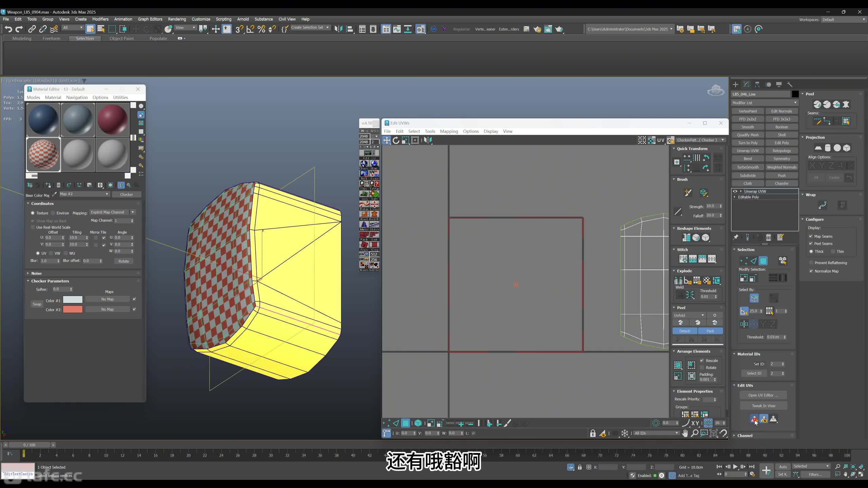Open Explicit Map Channel mapping dropdown
Image resolution: width=868 pixels, height=488 pixels.
coord(113,212)
